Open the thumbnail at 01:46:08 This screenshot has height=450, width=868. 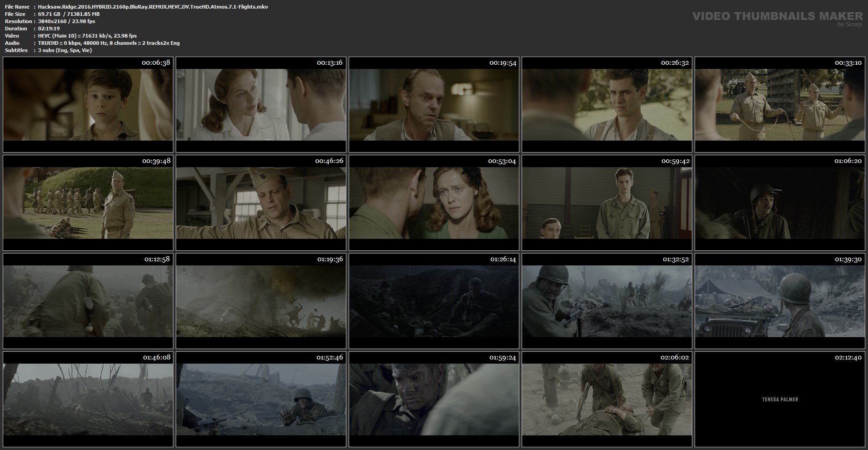tap(88, 399)
